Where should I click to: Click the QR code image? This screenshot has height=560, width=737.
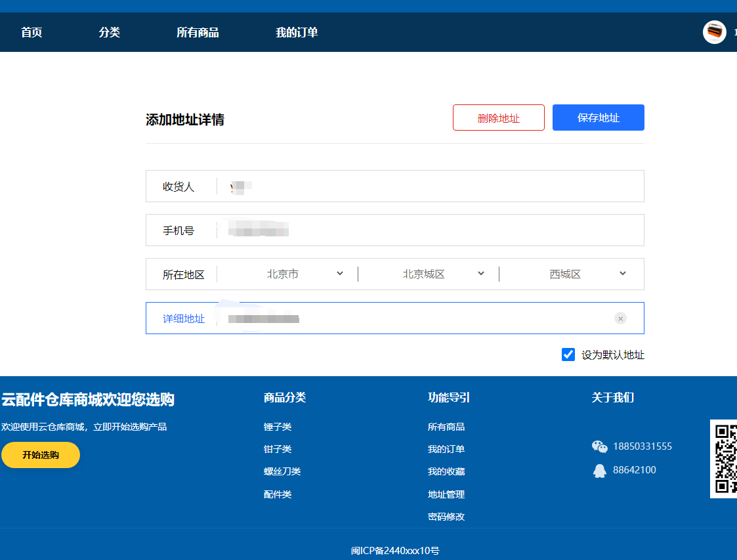point(723,459)
